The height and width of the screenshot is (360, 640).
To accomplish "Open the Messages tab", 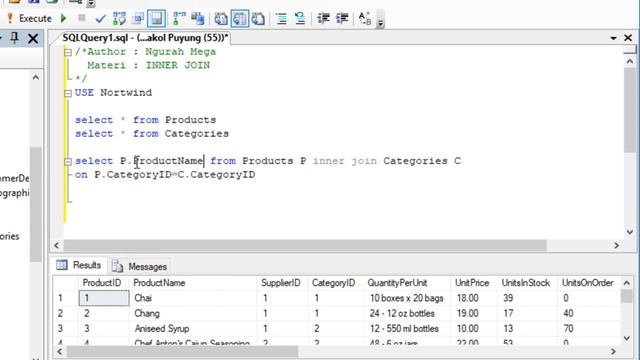I will [x=140, y=267].
